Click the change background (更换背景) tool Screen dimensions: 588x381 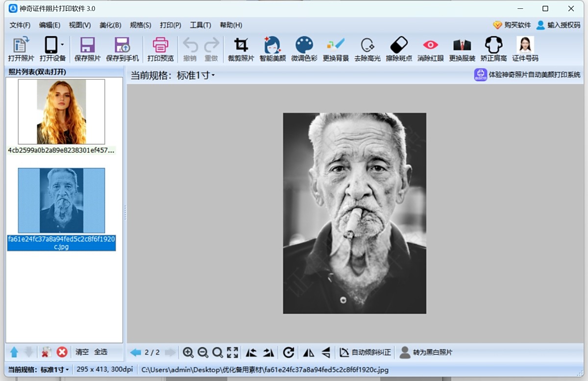[x=336, y=49]
